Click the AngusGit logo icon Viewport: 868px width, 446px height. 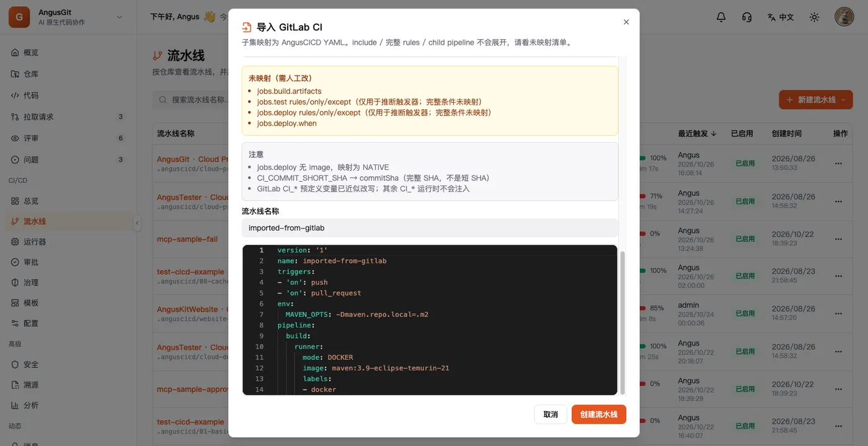[19, 17]
